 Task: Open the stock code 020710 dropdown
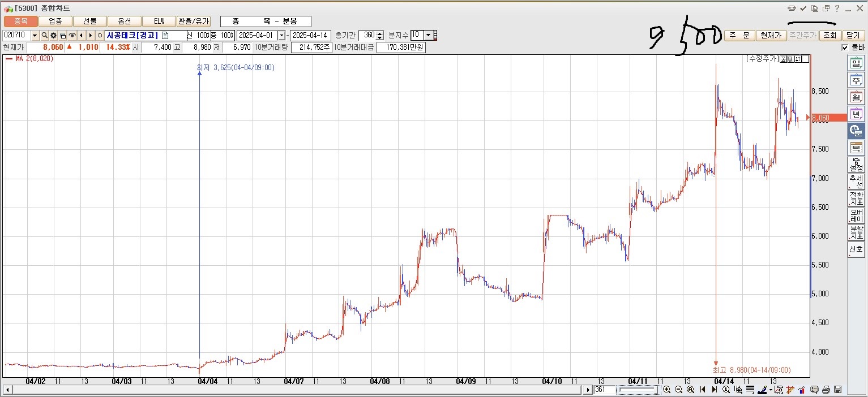(x=35, y=36)
